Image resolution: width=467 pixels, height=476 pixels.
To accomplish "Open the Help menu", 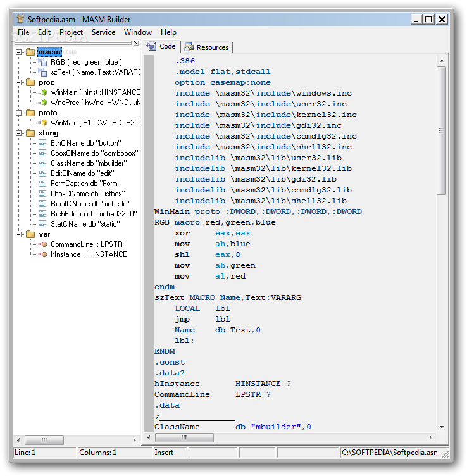I will [x=168, y=32].
